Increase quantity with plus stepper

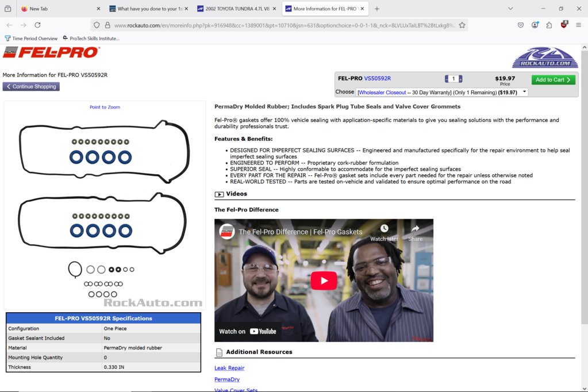point(460,79)
